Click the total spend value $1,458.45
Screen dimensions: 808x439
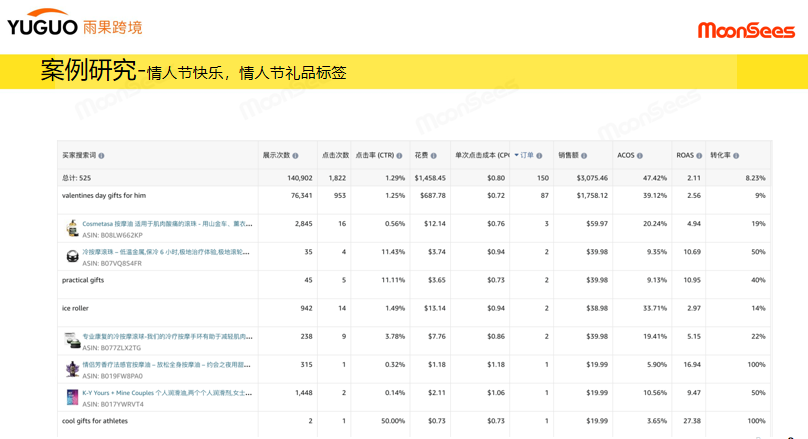pos(430,178)
